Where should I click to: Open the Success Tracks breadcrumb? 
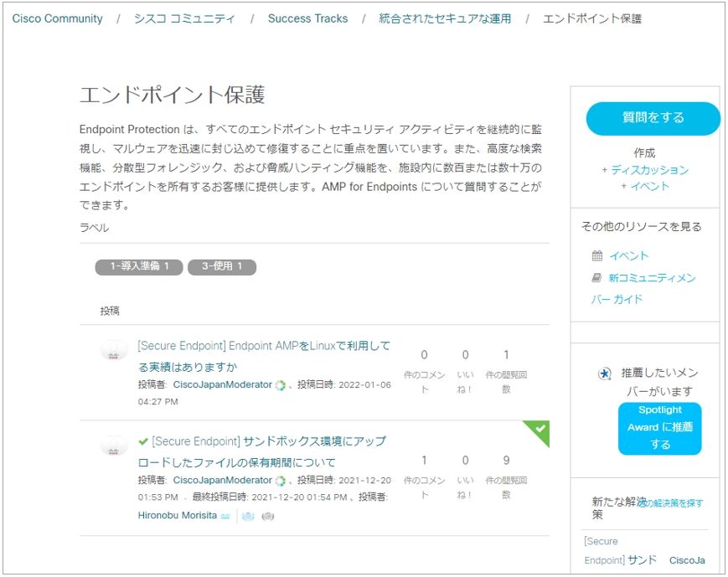(x=307, y=18)
